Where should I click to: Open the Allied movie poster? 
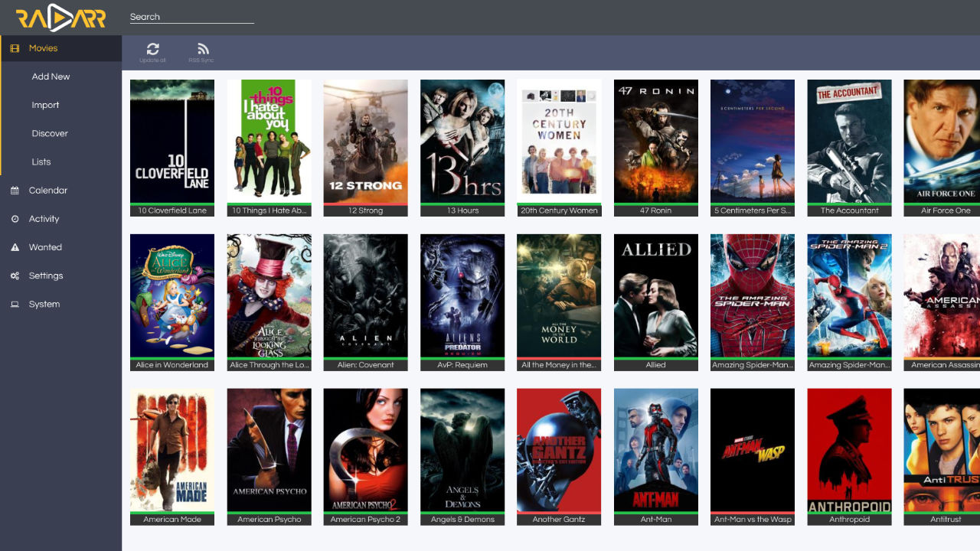655,295
